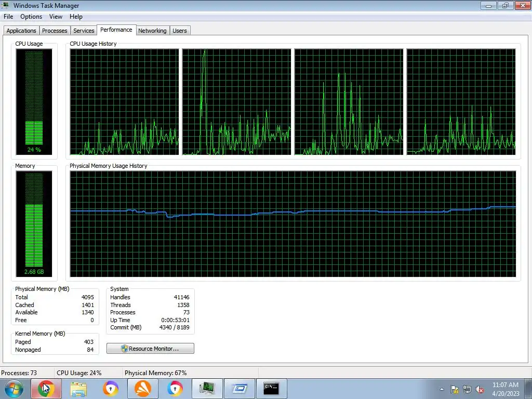Switch to the Applications tab
Screen dimensions: 532x399
(21, 31)
